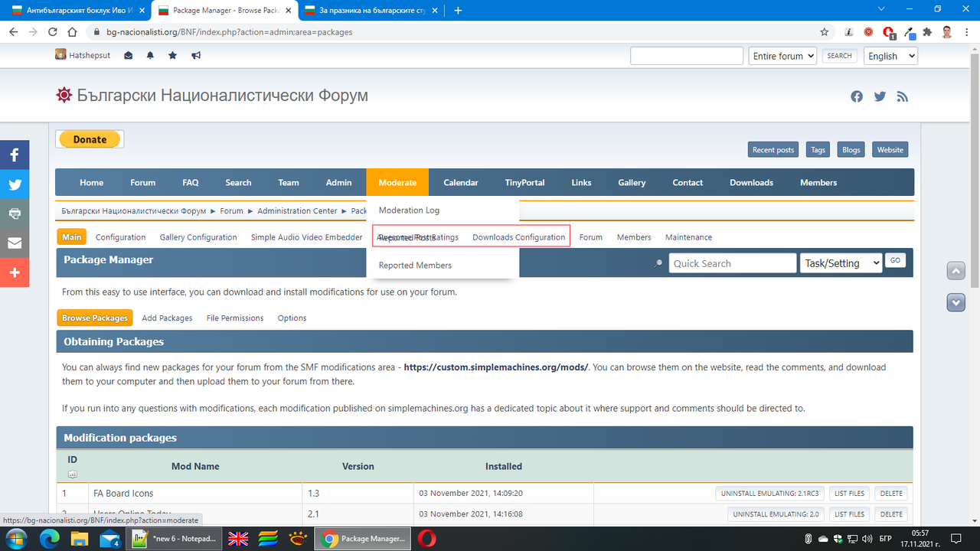Click the star icon beside Hatshepsut

173,56
